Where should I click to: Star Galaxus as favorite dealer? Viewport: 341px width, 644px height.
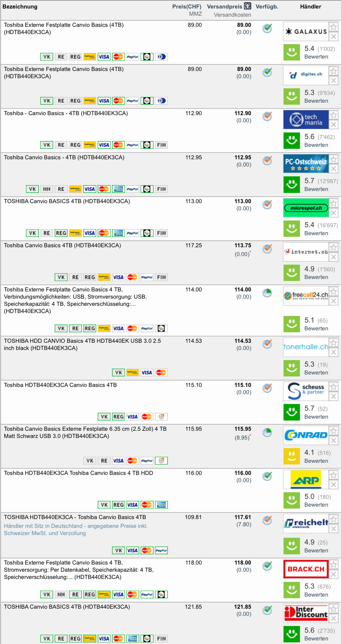pos(333,27)
